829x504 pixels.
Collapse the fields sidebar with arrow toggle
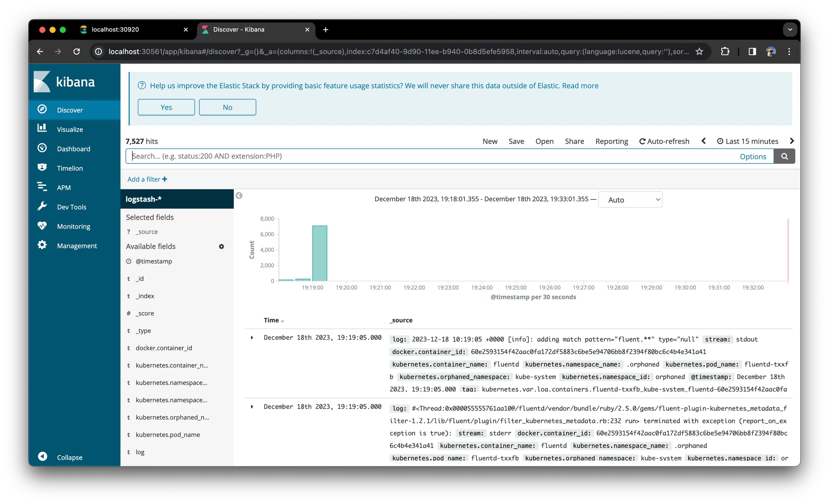[239, 196]
